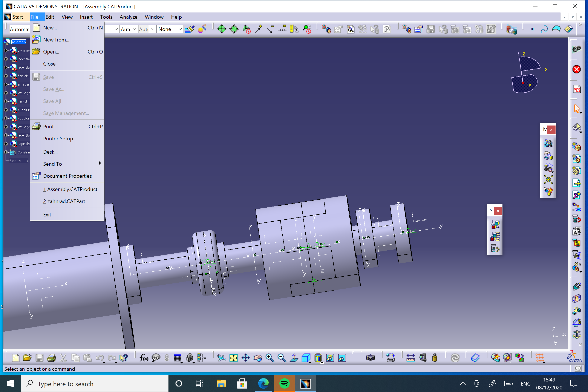Click the Zoom Out magnifier icon

click(282, 358)
